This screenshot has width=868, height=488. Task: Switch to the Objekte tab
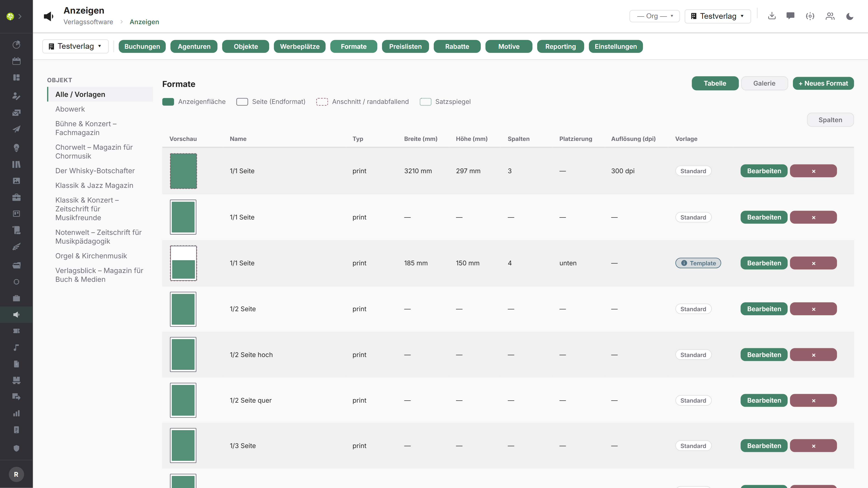[246, 47]
